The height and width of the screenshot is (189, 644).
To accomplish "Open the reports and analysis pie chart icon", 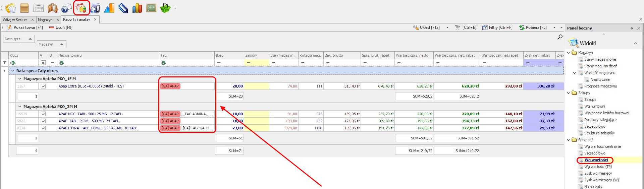I will pos(82,8).
